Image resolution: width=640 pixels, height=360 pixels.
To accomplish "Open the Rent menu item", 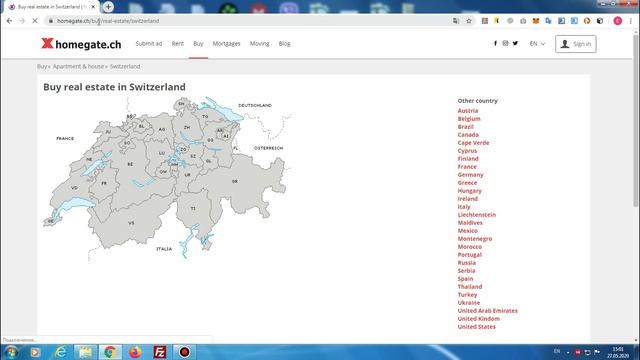I will click(178, 43).
